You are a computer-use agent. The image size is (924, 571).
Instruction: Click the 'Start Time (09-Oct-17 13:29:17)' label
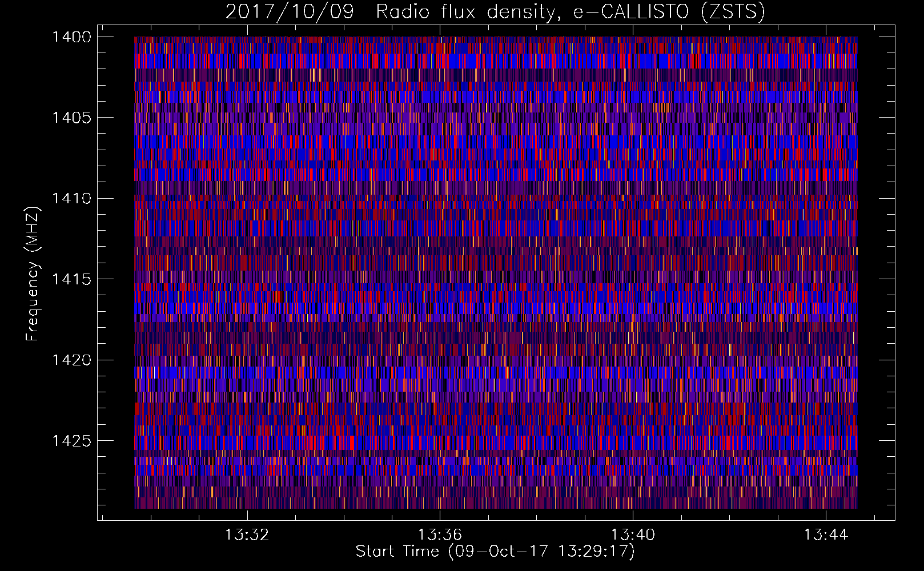[x=495, y=552]
